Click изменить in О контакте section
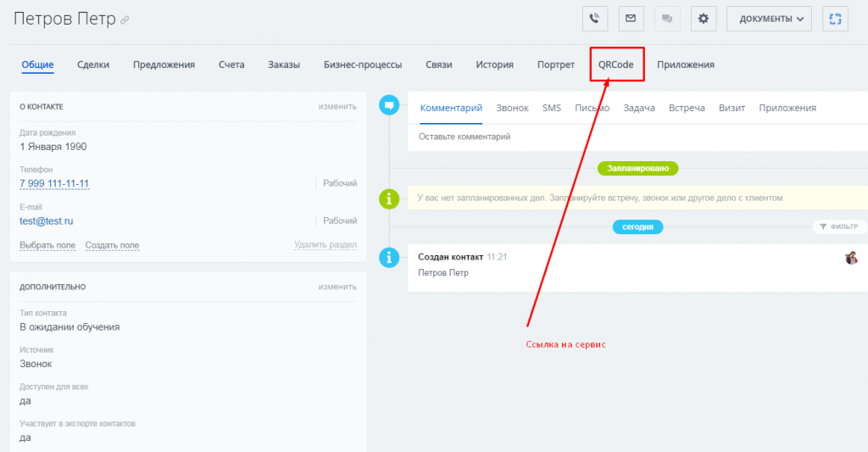 click(x=337, y=106)
